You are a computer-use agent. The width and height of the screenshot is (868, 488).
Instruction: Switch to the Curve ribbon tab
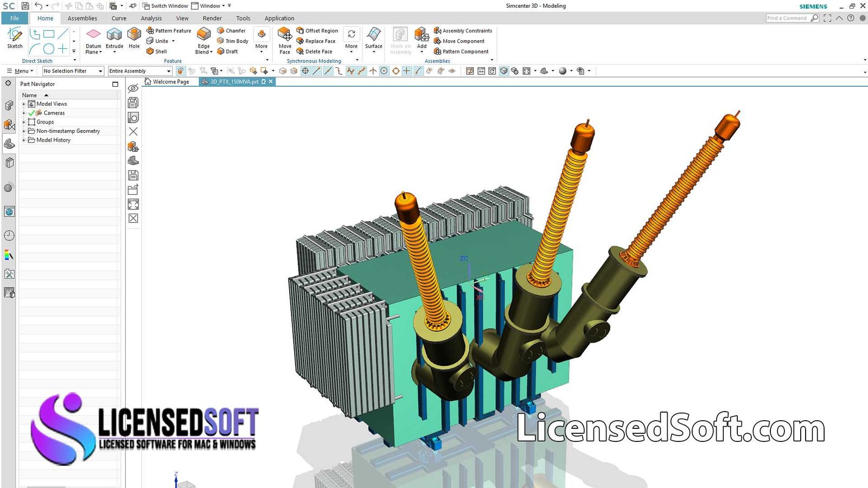point(119,18)
